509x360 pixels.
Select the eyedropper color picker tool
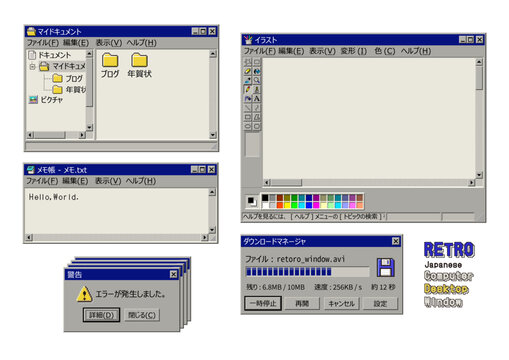click(248, 80)
